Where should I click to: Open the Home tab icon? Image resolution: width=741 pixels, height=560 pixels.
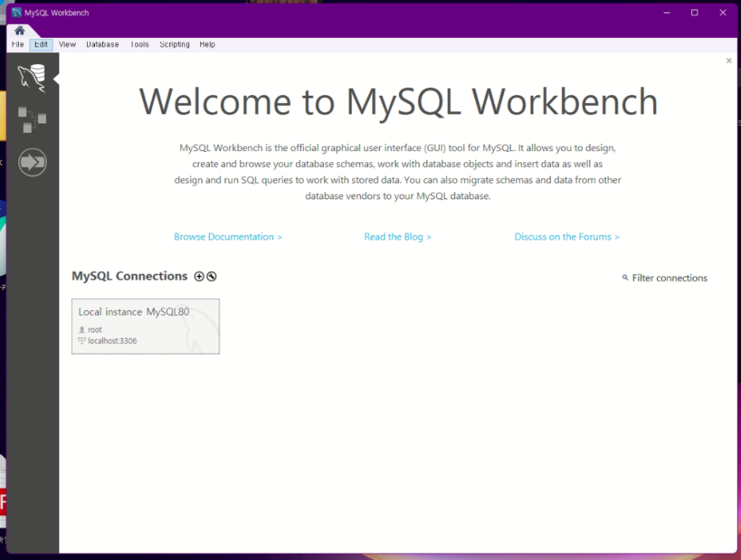(19, 31)
